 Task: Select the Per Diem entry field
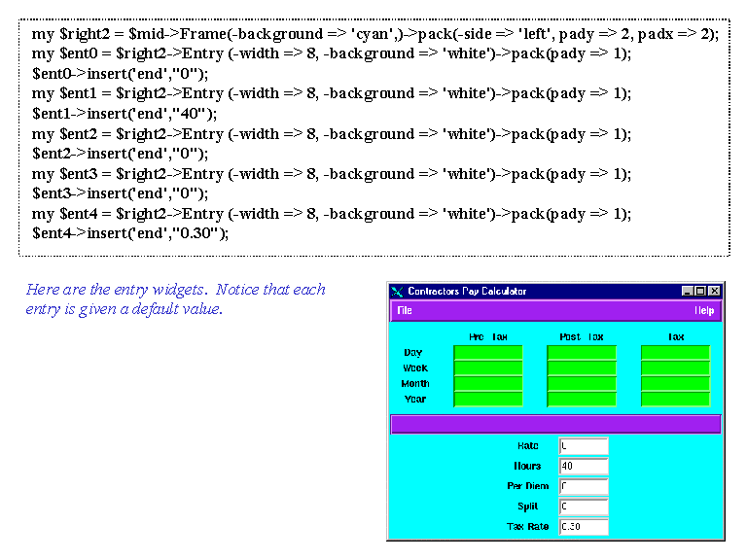(x=584, y=487)
